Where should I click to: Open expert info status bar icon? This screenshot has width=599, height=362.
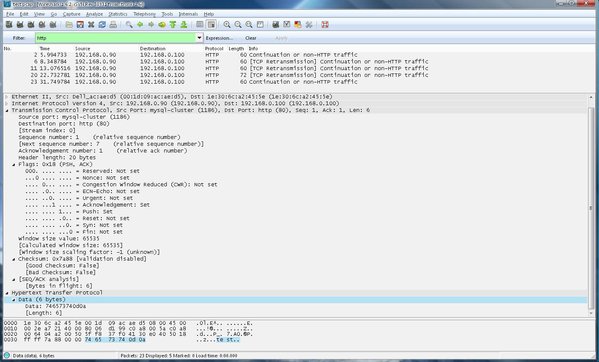pos(7,356)
